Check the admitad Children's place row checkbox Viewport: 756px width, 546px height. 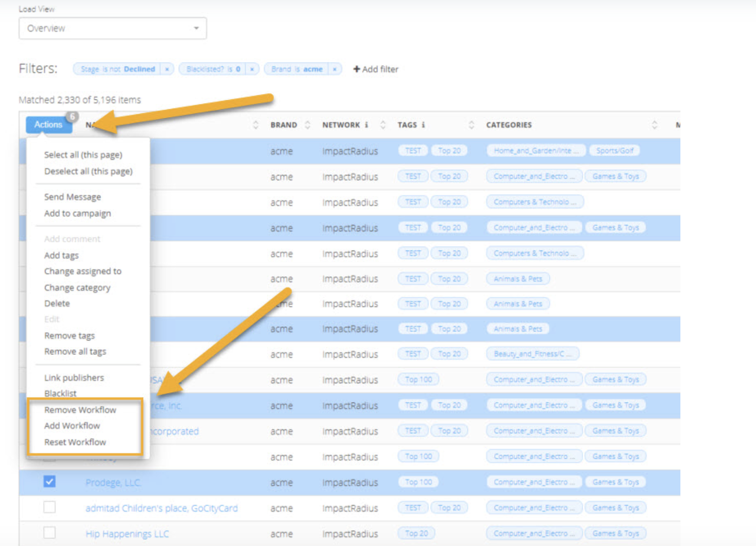49,507
